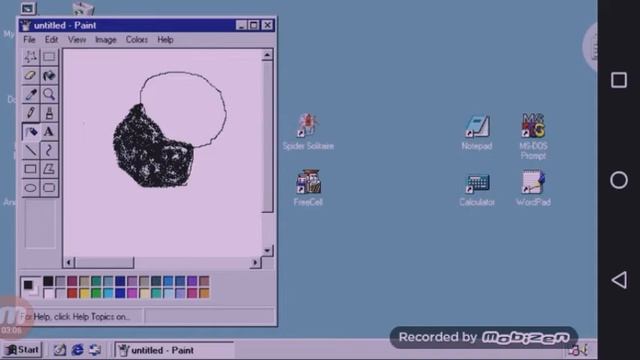Select the maroon swatch in the palette
This screenshot has width=640, height=360.
72,281
